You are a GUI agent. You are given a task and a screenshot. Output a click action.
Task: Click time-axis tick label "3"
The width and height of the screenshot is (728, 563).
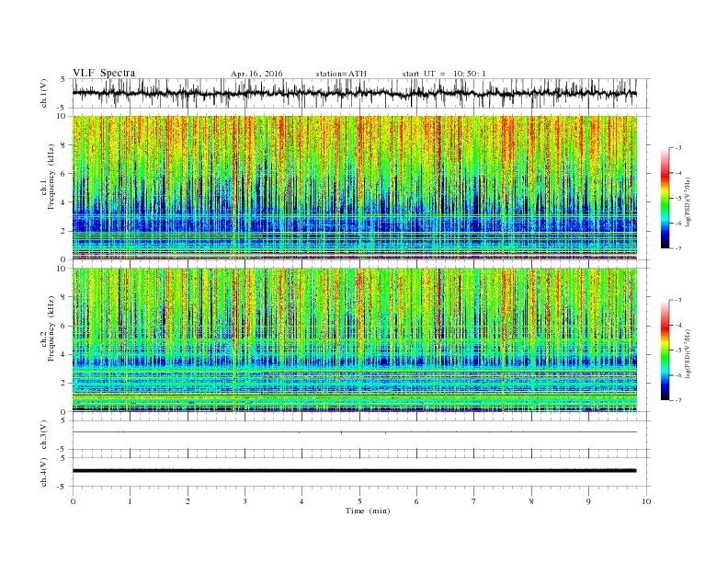[x=245, y=501]
